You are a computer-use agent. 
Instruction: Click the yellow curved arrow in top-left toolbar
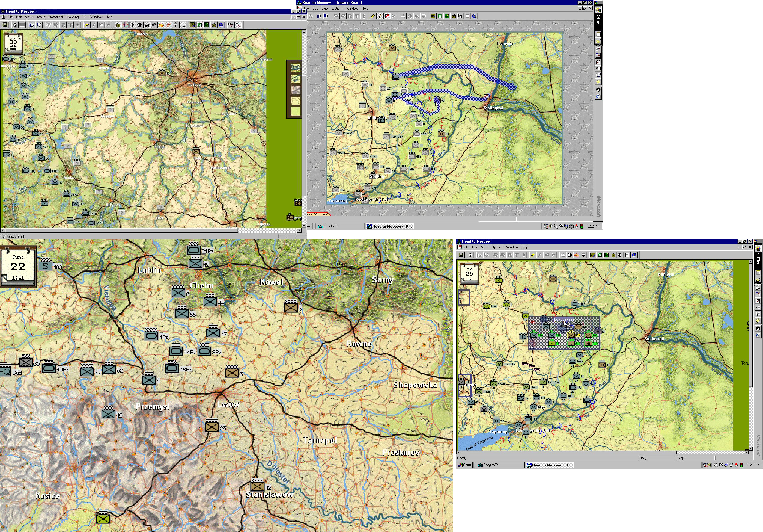pos(86,25)
